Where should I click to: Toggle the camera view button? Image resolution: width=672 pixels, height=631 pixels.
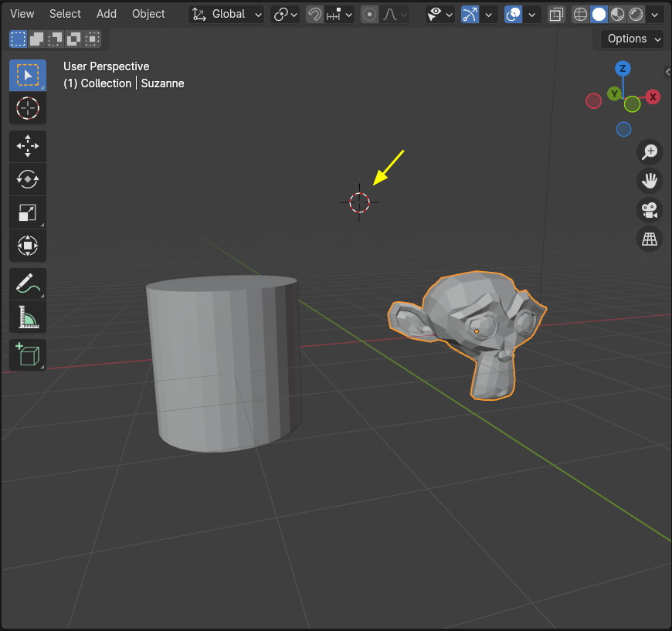coord(650,209)
